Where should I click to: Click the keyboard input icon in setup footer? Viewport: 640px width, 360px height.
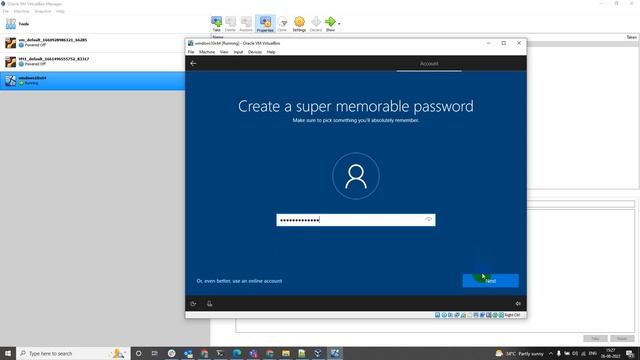coord(209,303)
